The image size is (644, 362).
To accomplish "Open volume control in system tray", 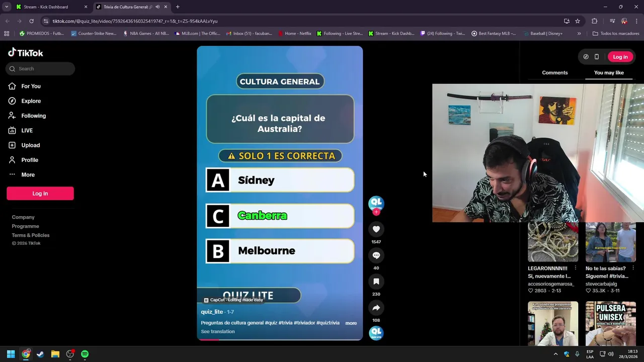I will (610, 354).
